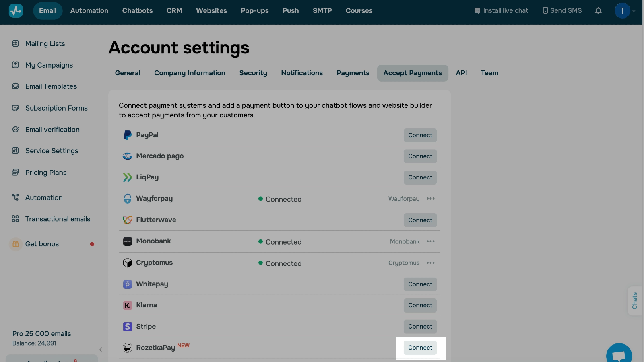Click the Send SMS link
Screen dimensions: 644x362
pyautogui.click(x=562, y=11)
